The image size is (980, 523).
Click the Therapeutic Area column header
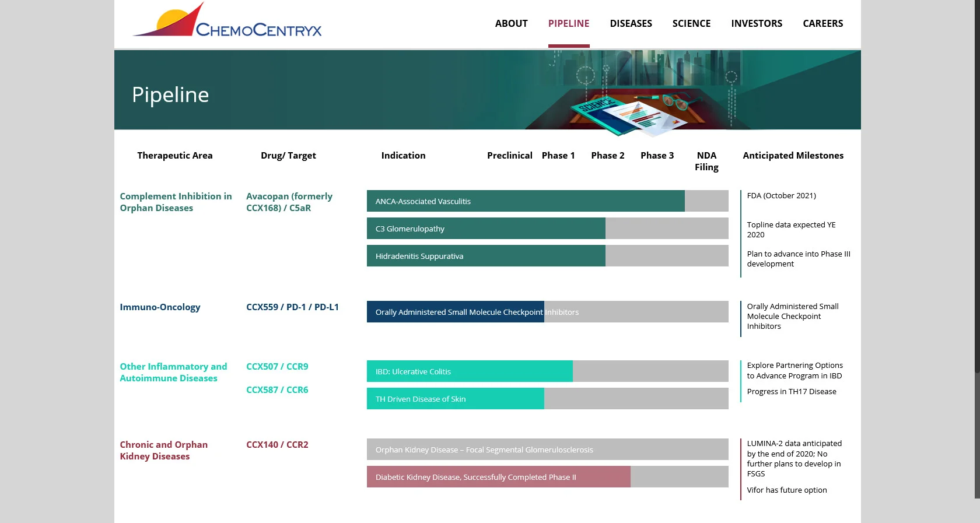[175, 156]
